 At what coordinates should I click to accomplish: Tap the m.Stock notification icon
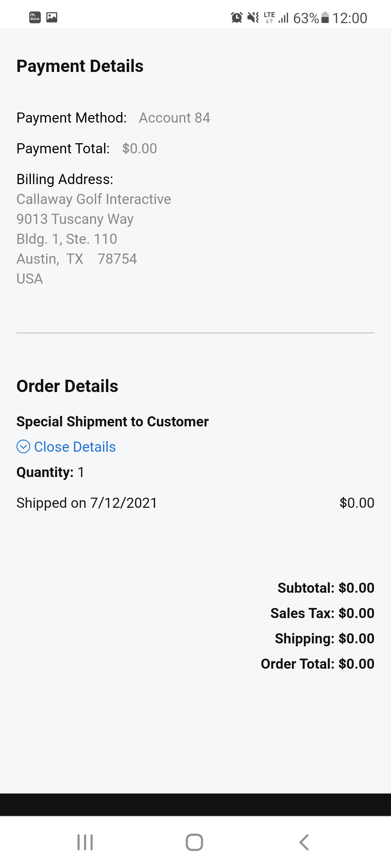[35, 17]
